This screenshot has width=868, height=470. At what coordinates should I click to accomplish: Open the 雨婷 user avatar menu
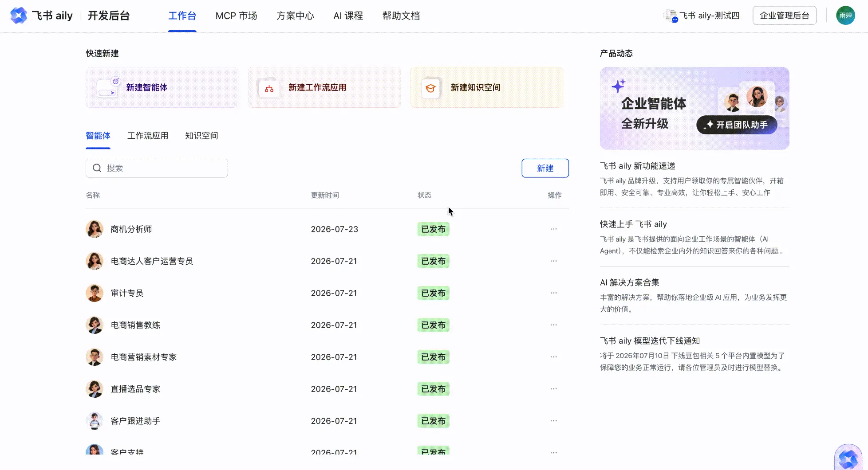click(845, 16)
